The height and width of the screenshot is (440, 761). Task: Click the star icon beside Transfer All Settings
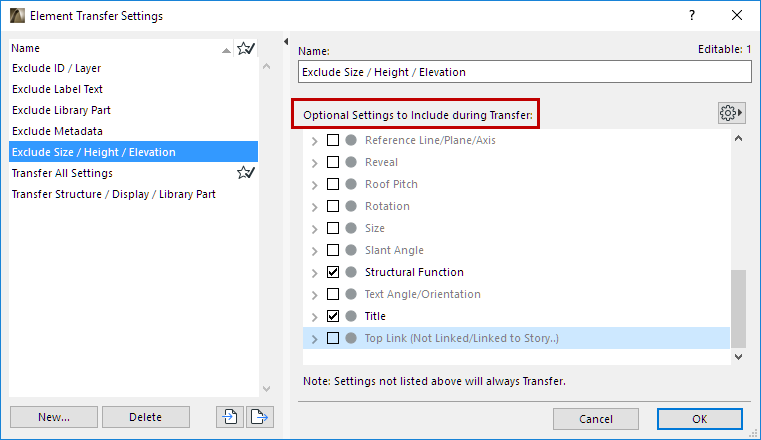pyautogui.click(x=245, y=173)
